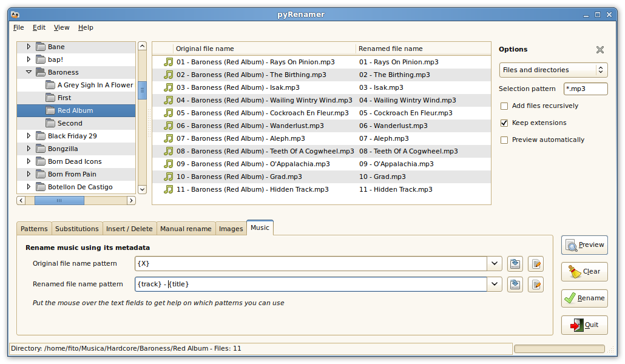
Task: Sort by Renamed file name column header
Action: tap(423, 49)
